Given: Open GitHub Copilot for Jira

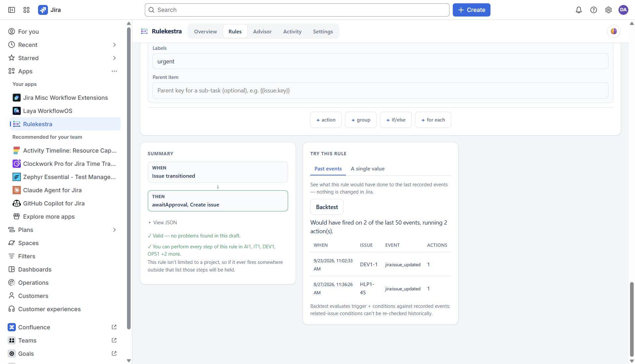Looking at the screenshot, I should click(65, 203).
